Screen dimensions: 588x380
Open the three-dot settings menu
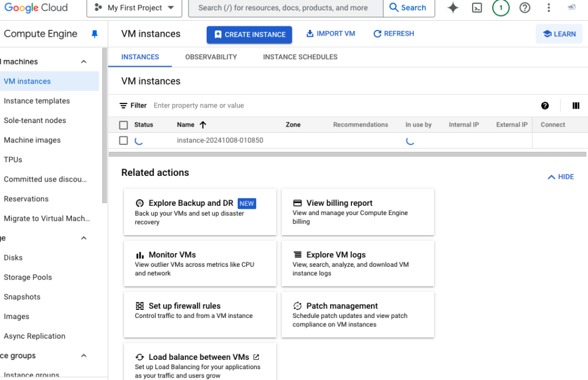tap(548, 7)
